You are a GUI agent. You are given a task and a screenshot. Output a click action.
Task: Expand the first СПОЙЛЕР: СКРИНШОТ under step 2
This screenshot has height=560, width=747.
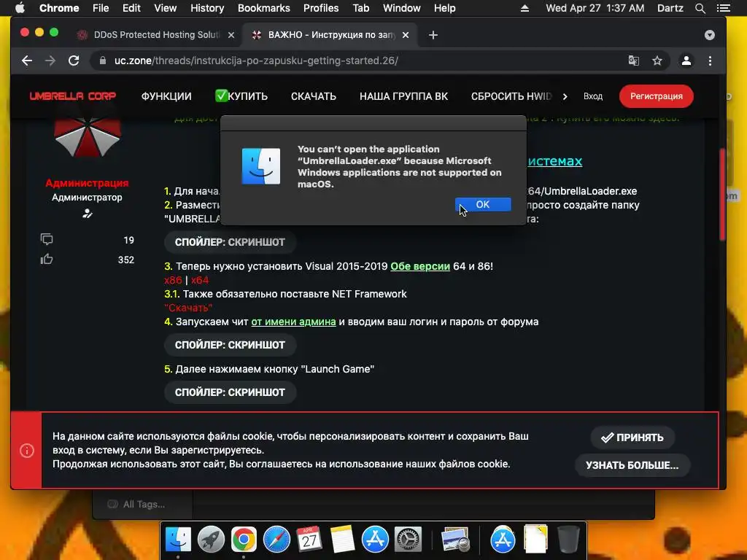(230, 242)
